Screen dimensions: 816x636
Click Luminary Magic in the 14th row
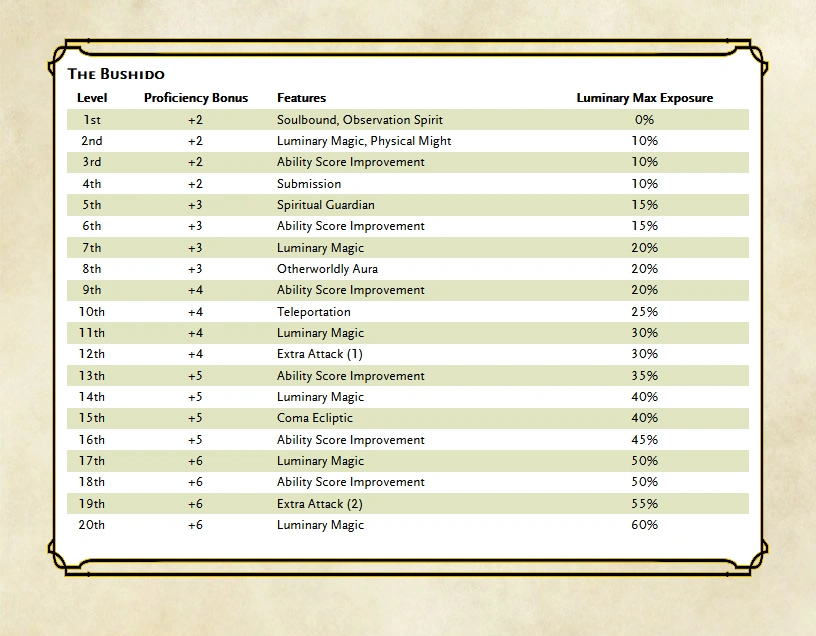tap(320, 397)
